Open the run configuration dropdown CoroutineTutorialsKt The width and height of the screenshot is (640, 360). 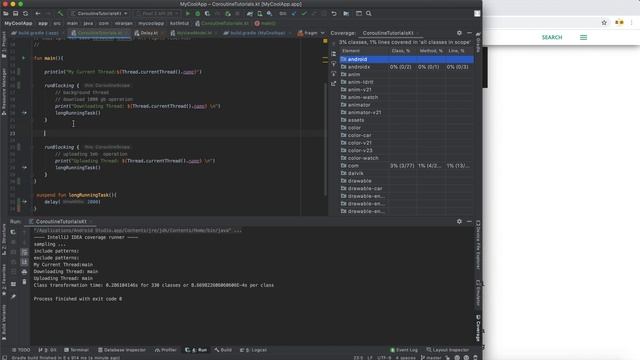[x=99, y=13]
